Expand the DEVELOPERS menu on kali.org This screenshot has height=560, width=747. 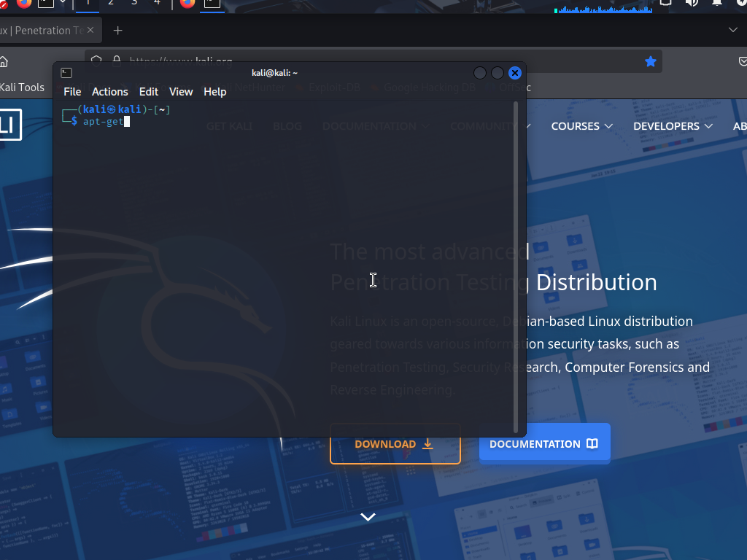click(673, 126)
